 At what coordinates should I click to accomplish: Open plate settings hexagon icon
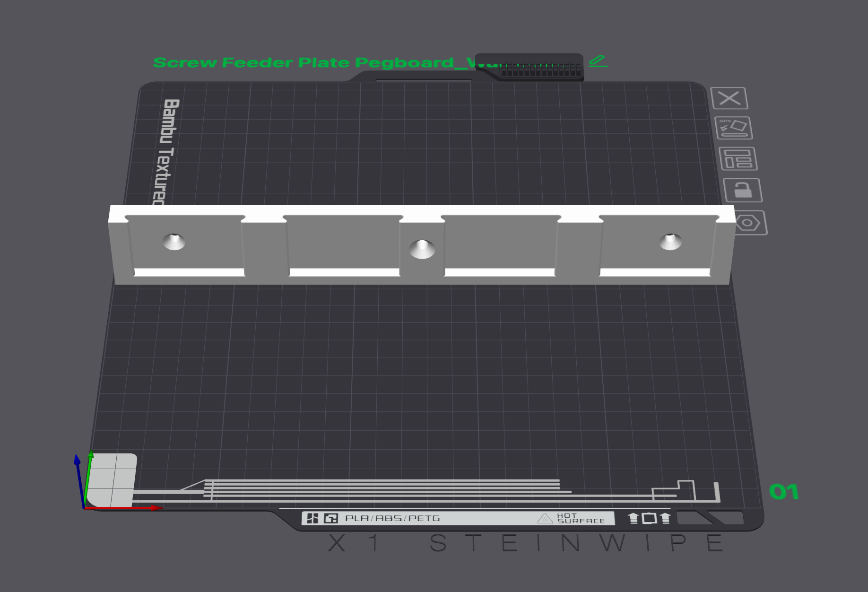pos(748,222)
